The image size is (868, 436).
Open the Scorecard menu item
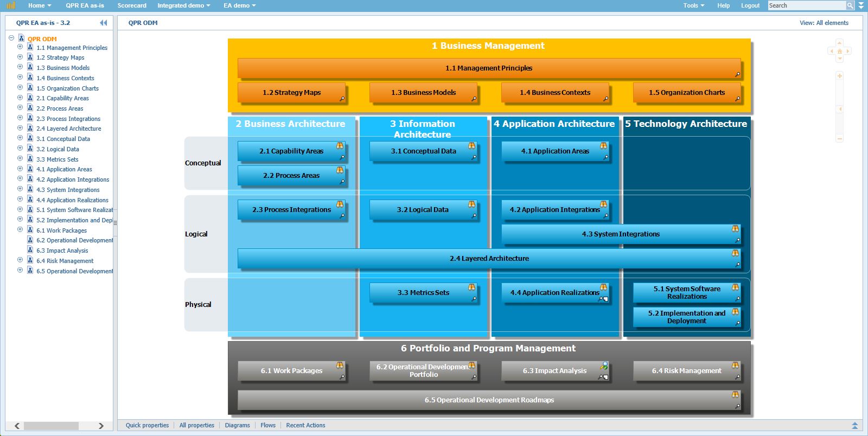coord(132,5)
